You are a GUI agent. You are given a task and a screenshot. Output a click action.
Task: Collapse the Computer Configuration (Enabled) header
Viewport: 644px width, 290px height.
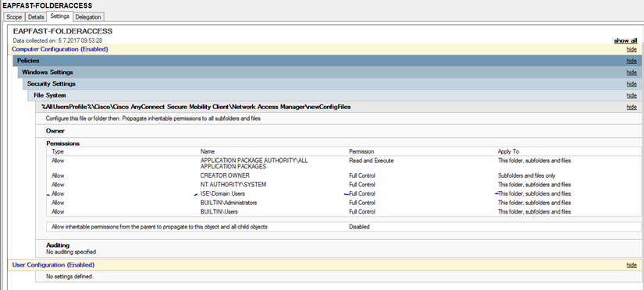tap(60, 49)
